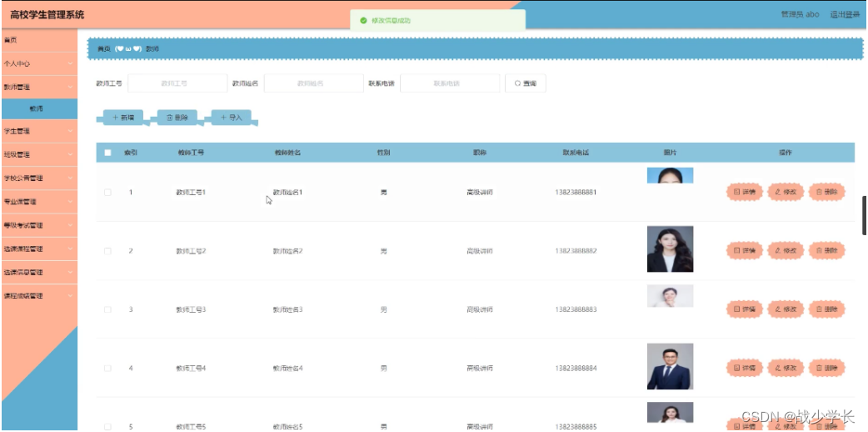Open the photo thumbnail for 教师工号1

[670, 175]
